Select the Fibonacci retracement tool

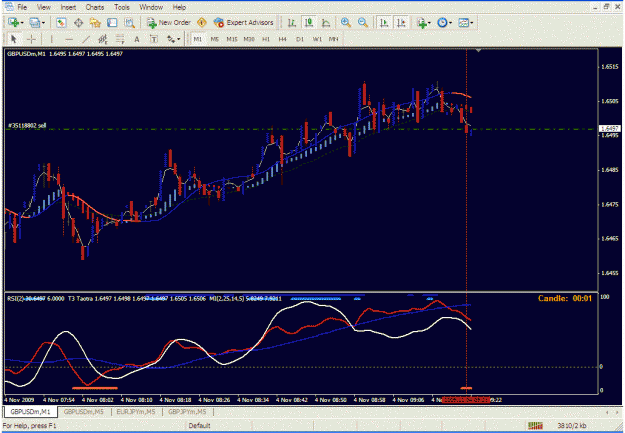120,39
